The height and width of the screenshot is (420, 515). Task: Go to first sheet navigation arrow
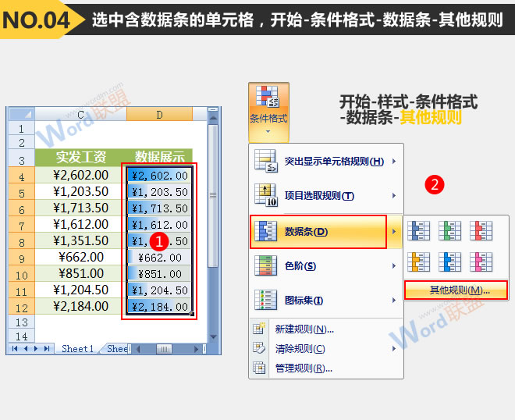[15, 349]
